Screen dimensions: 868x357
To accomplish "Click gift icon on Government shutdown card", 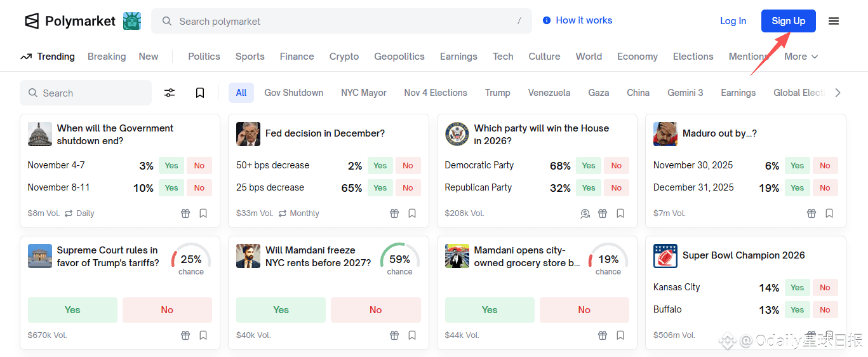I will click(x=185, y=213).
